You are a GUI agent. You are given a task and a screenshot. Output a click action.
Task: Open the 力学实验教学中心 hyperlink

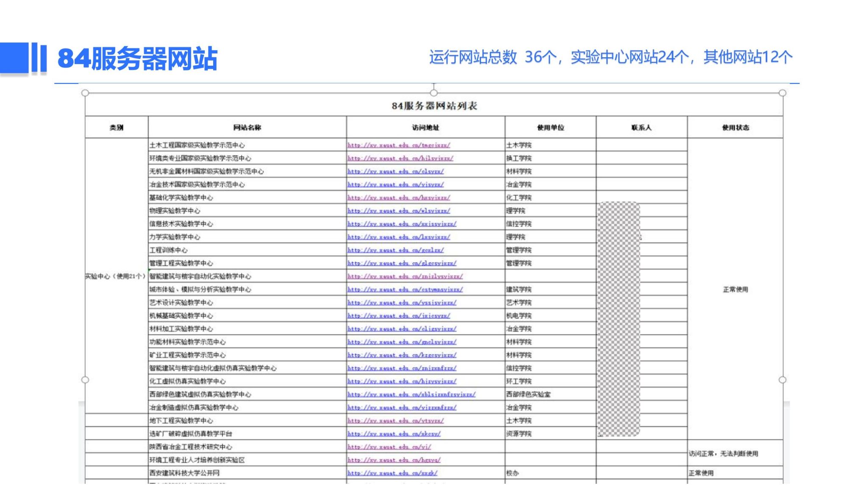pos(399,237)
